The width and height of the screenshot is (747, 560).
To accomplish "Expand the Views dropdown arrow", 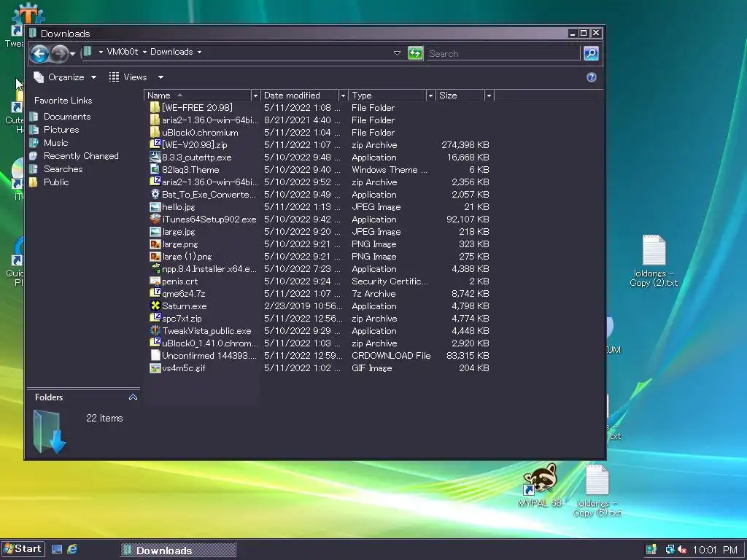I will [x=161, y=77].
